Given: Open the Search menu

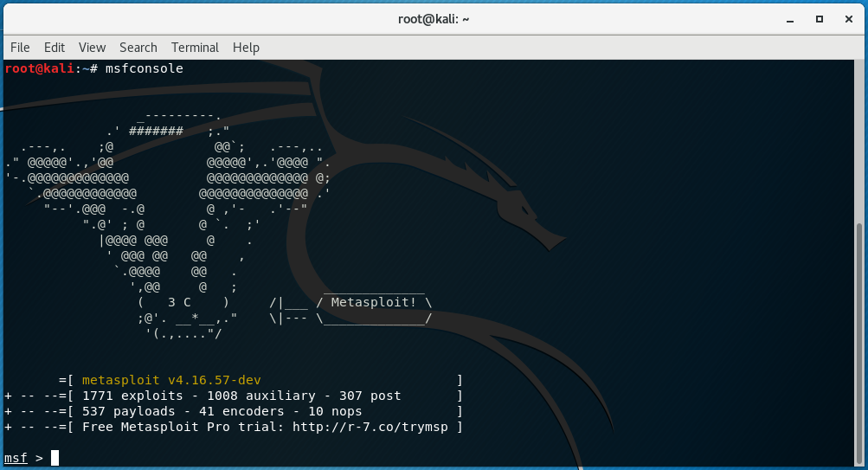Looking at the screenshot, I should click(x=138, y=48).
